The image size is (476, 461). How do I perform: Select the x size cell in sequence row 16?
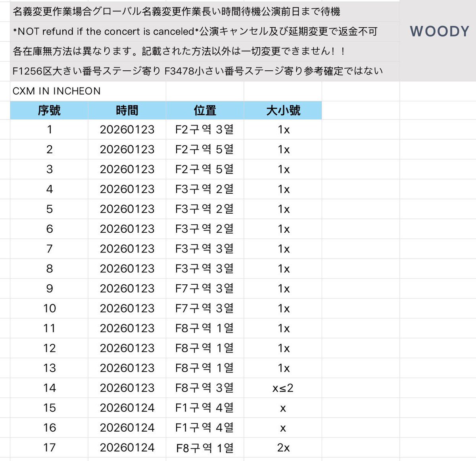283,427
